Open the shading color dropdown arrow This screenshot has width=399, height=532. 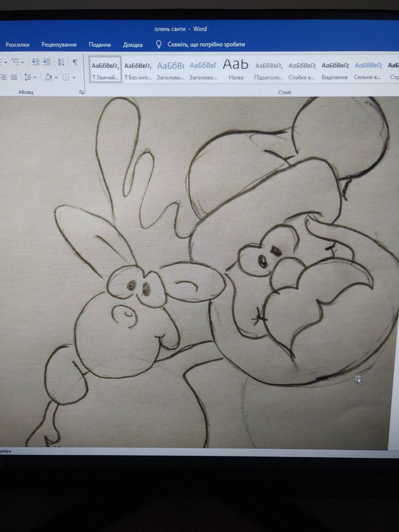point(56,77)
